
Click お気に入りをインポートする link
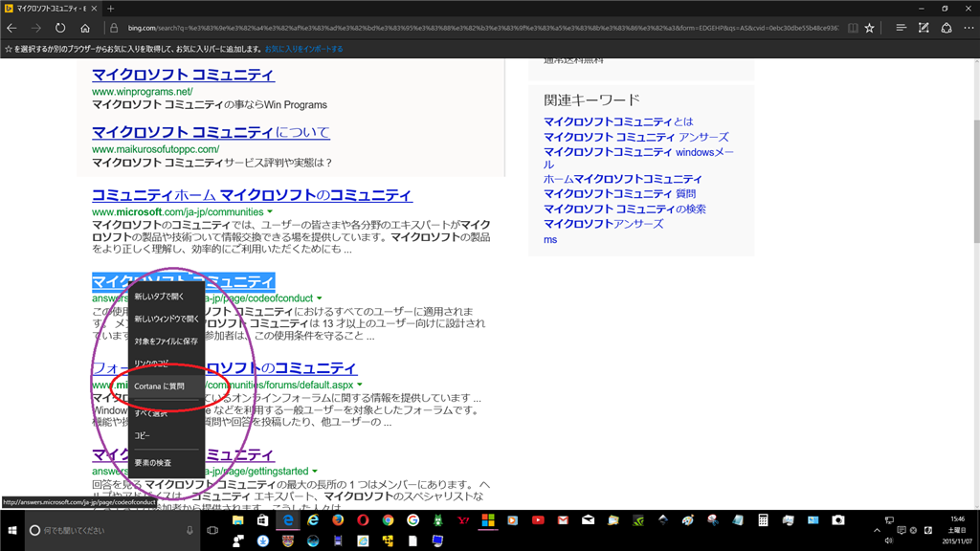pyautogui.click(x=303, y=49)
